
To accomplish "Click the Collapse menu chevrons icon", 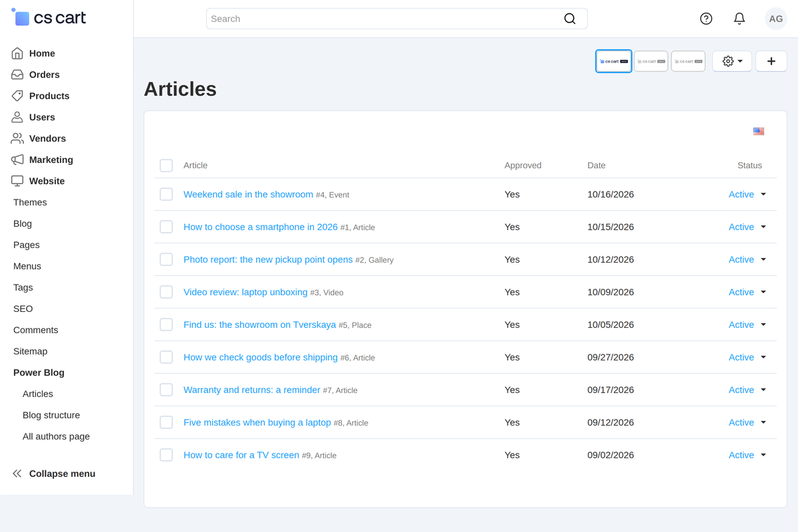I will point(17,473).
